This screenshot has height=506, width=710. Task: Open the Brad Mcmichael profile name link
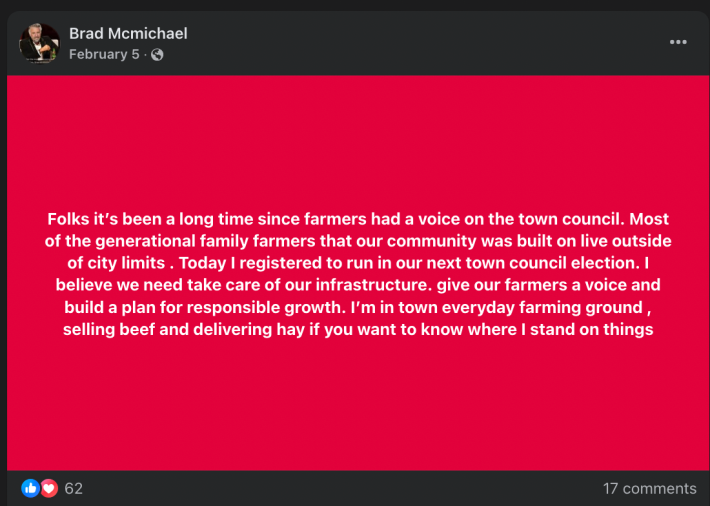pos(128,33)
